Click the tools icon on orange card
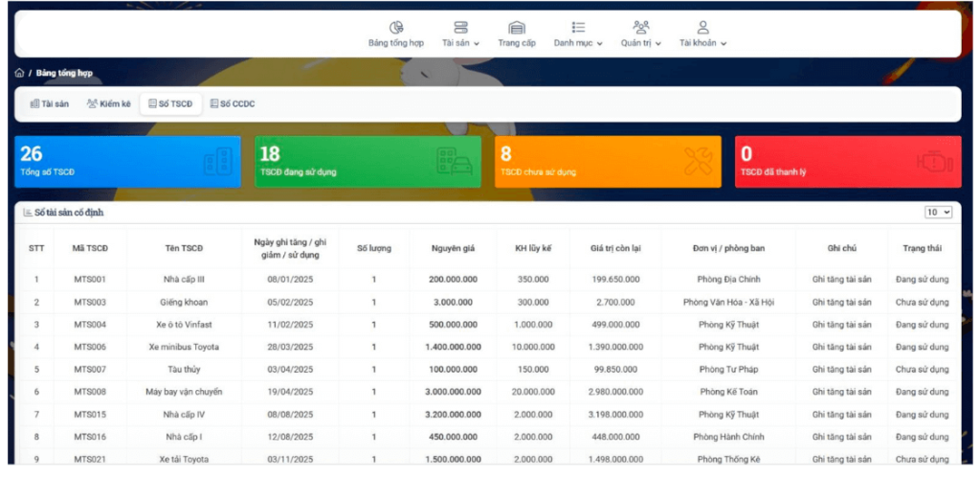 pos(698,161)
